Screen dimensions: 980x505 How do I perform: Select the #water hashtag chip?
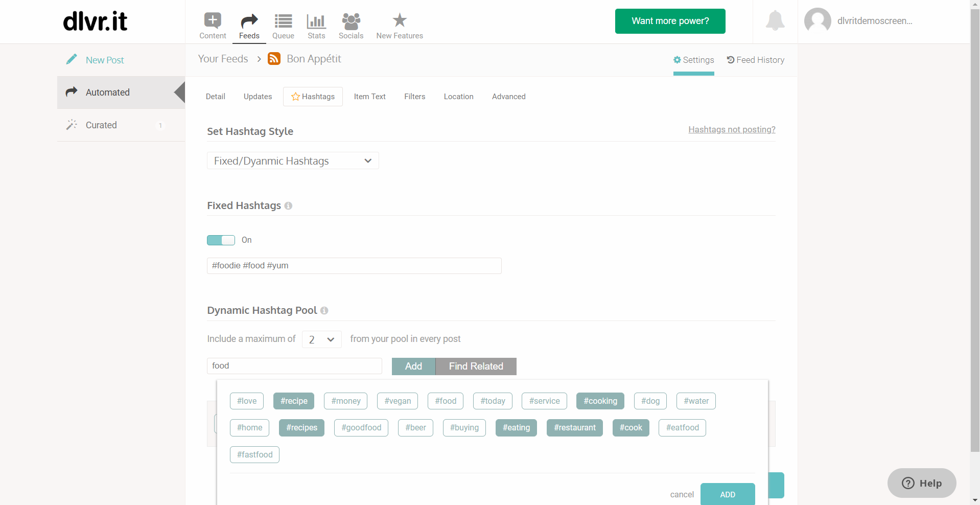click(696, 401)
